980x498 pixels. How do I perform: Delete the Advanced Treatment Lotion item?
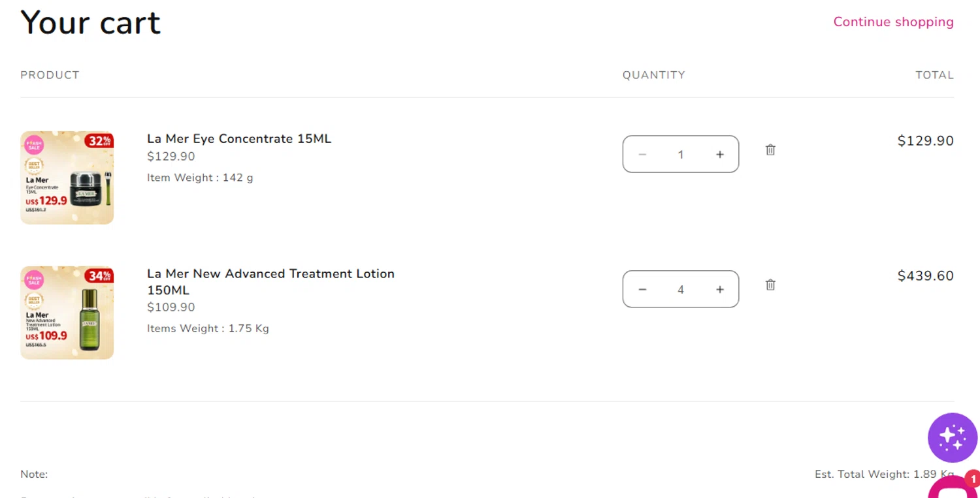click(x=770, y=285)
